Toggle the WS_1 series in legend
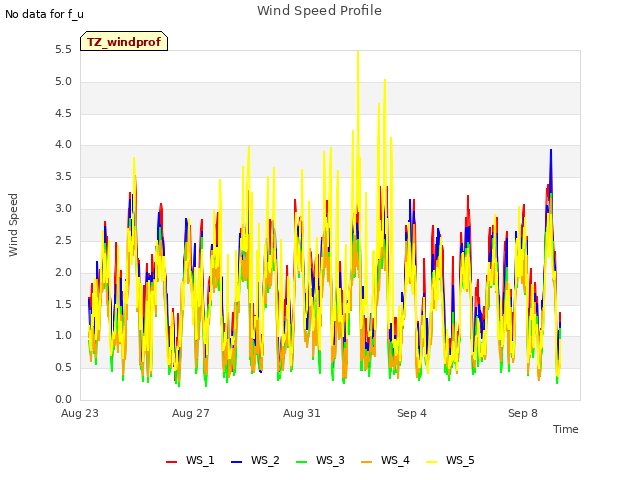The image size is (640, 480). (190, 460)
